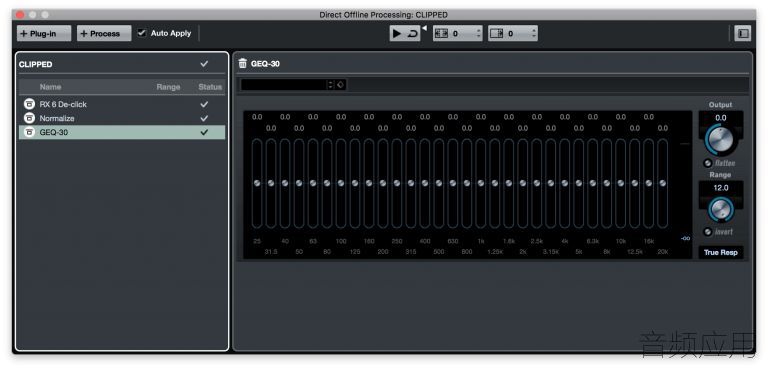Click the 0.0 gain value above the 20k band
The height and width of the screenshot is (369, 768).
(663, 128)
